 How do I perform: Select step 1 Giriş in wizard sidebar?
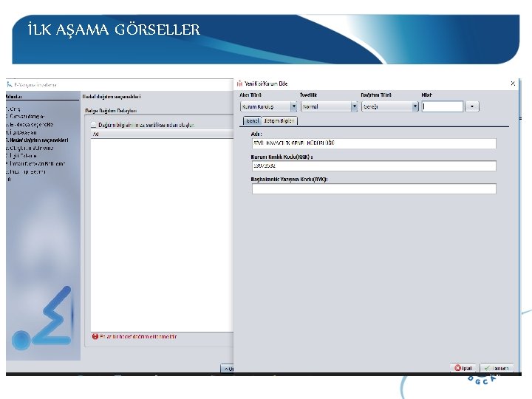point(13,109)
